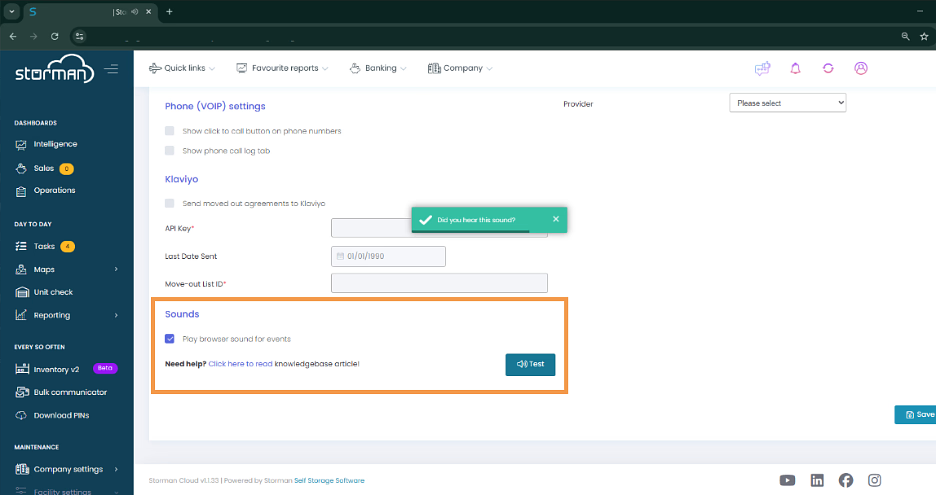Open the user profile icon

(x=861, y=69)
